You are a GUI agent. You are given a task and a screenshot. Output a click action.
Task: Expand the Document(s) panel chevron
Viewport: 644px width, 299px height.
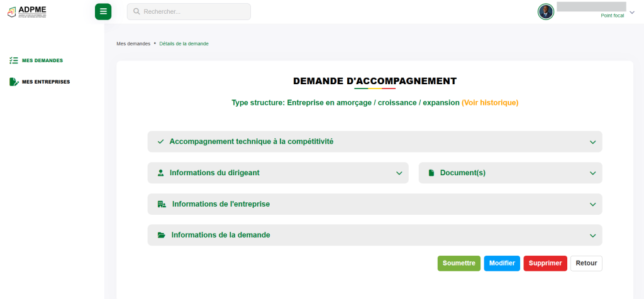point(592,173)
